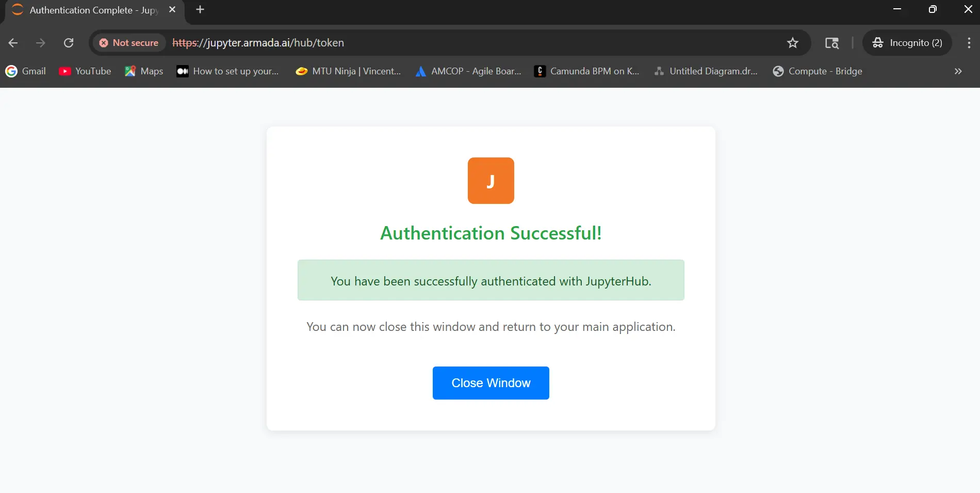Bookmark this page with the star

point(792,43)
